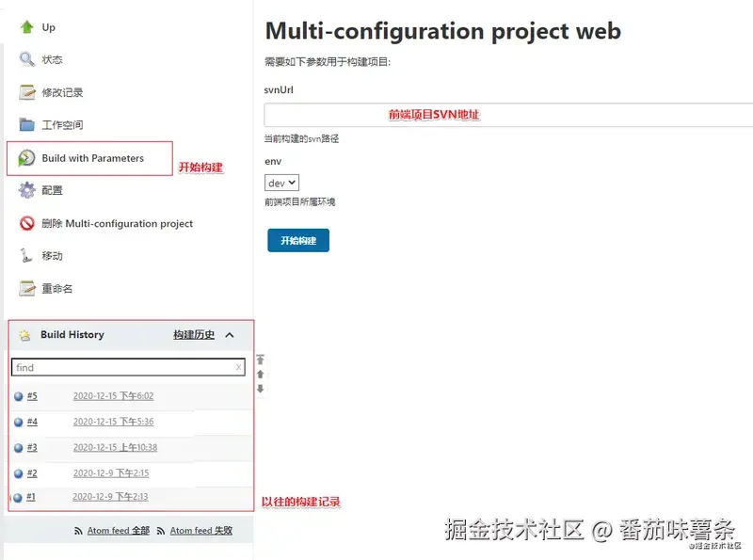
Task: Collapse the Build History panel chevron
Action: pos(230,335)
